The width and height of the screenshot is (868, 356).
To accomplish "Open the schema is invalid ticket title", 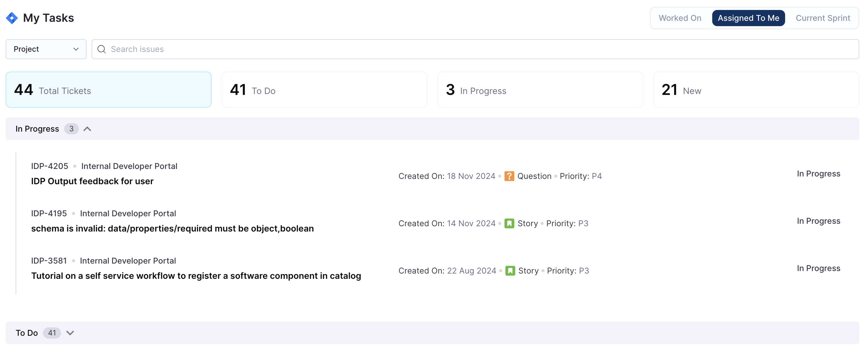I will 172,228.
